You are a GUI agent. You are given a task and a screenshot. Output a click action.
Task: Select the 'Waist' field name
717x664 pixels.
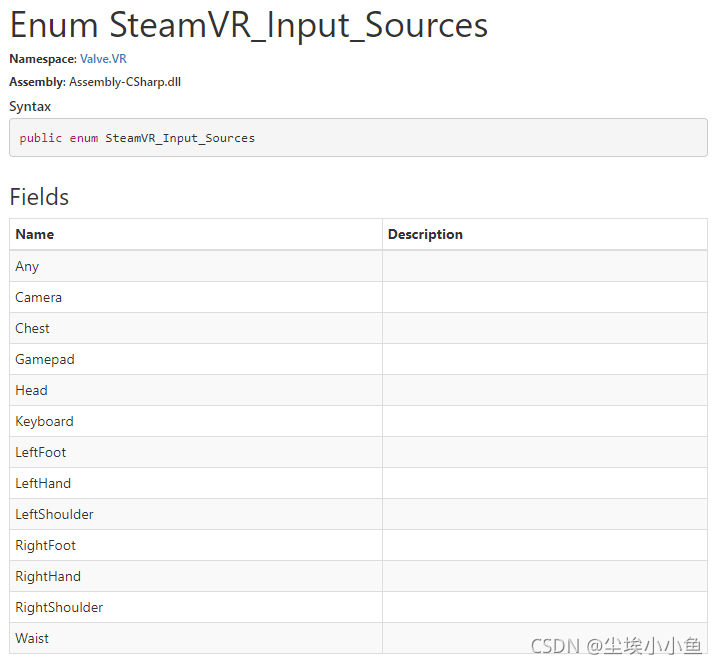(x=32, y=638)
